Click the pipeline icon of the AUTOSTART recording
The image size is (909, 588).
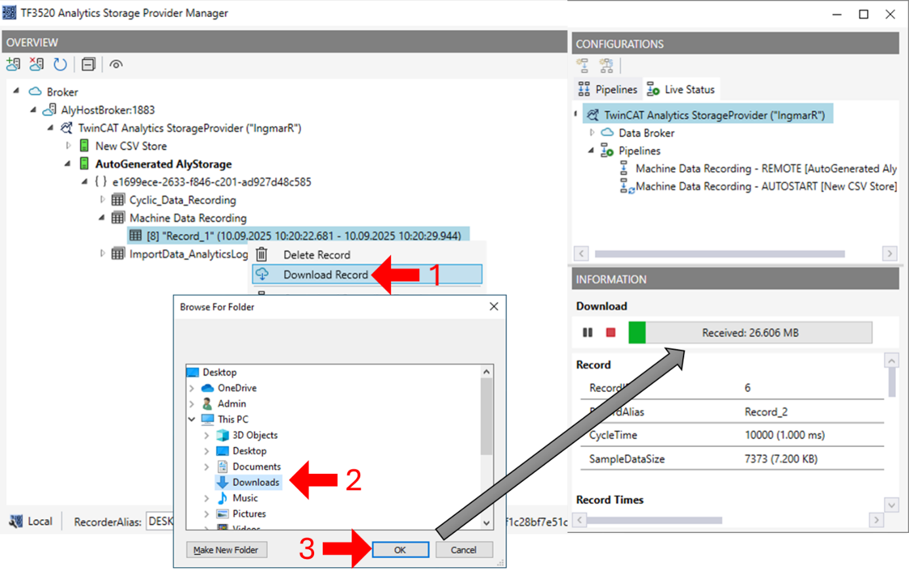(626, 187)
